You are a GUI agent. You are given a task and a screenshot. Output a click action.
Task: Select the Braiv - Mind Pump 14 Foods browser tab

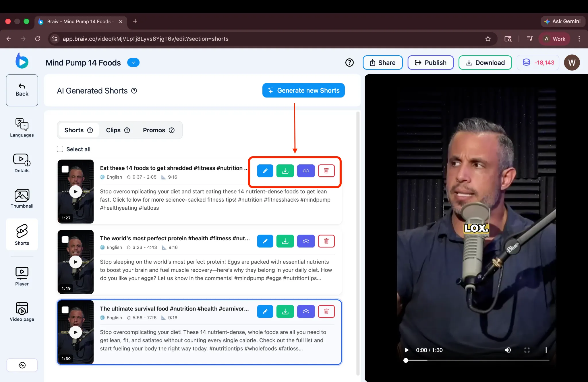(81, 22)
